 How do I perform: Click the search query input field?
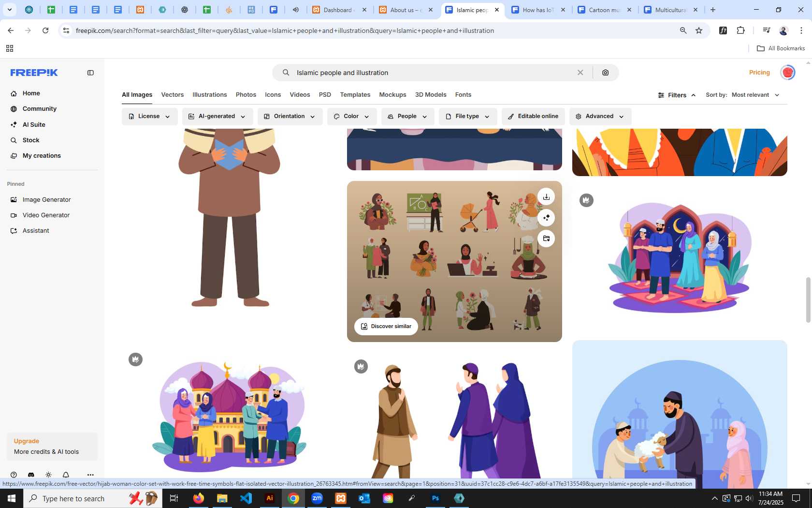[433, 73]
